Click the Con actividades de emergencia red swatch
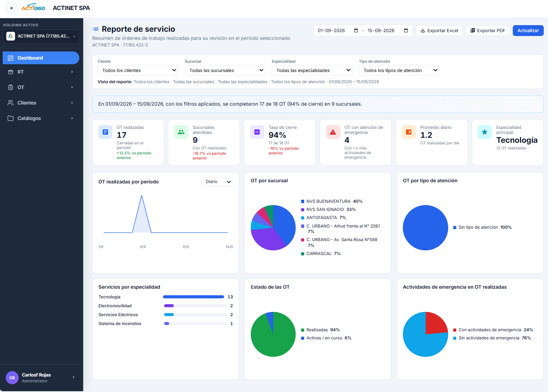This screenshot has height=392, width=548. (455, 330)
